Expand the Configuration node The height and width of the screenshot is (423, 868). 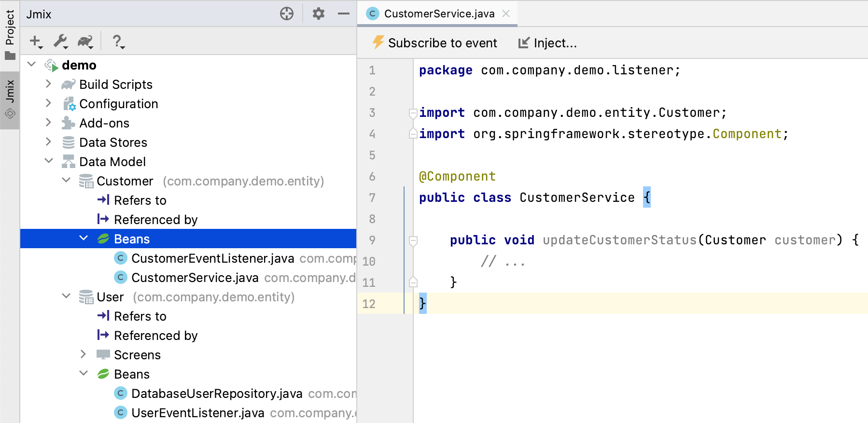coord(48,103)
